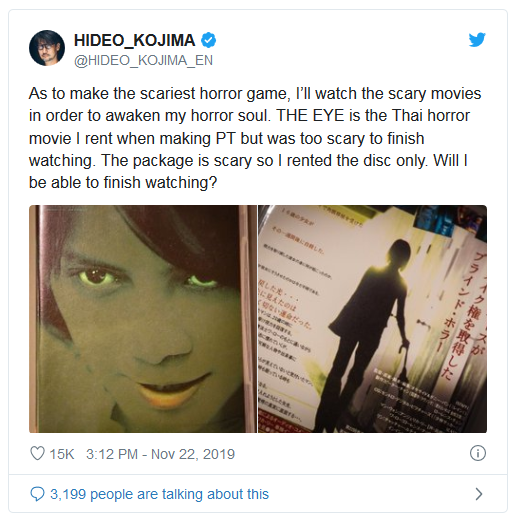This screenshot has width=517, height=521.
Task: Click the speech bubble reply icon
Action: (37, 494)
